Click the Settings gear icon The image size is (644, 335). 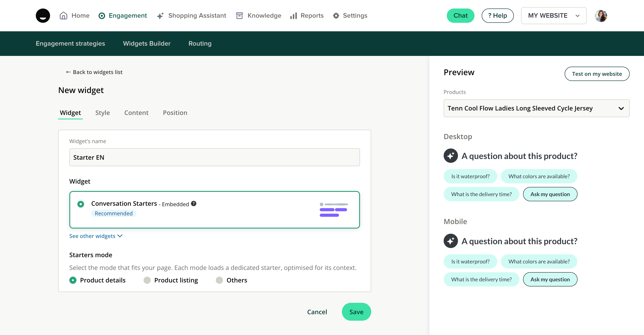pos(336,16)
